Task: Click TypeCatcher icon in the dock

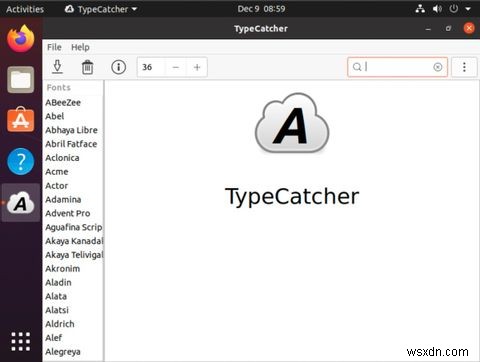Action: [x=21, y=203]
